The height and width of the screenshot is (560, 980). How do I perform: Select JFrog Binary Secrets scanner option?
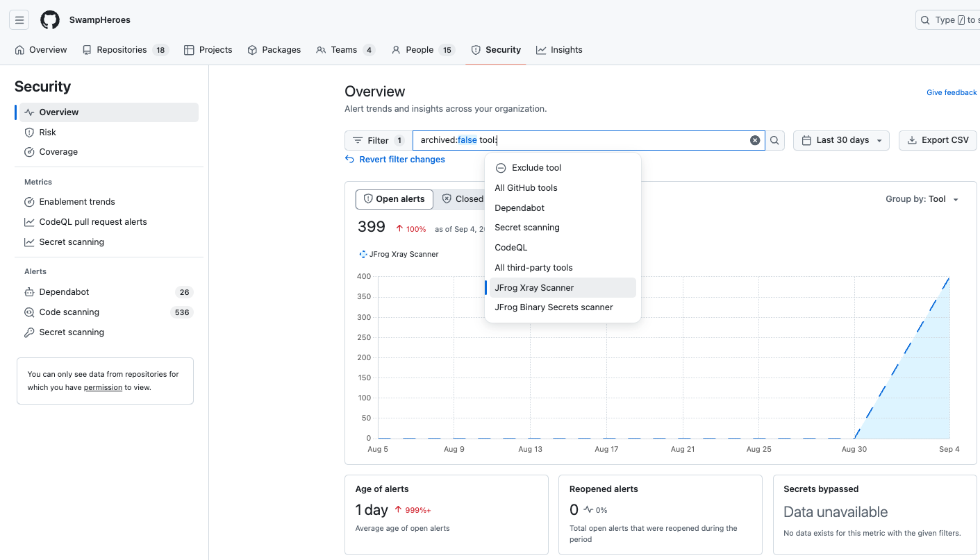554,307
